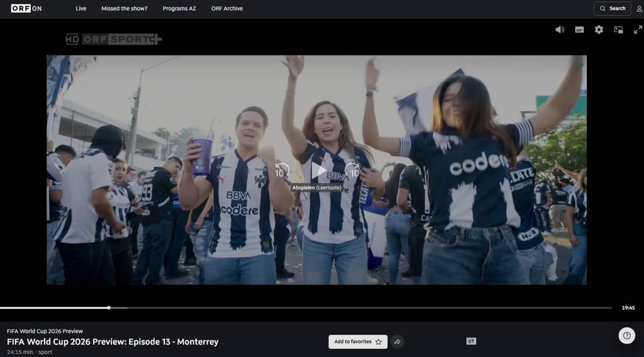Open the help question mark button
644x357 pixels.
[627, 336]
